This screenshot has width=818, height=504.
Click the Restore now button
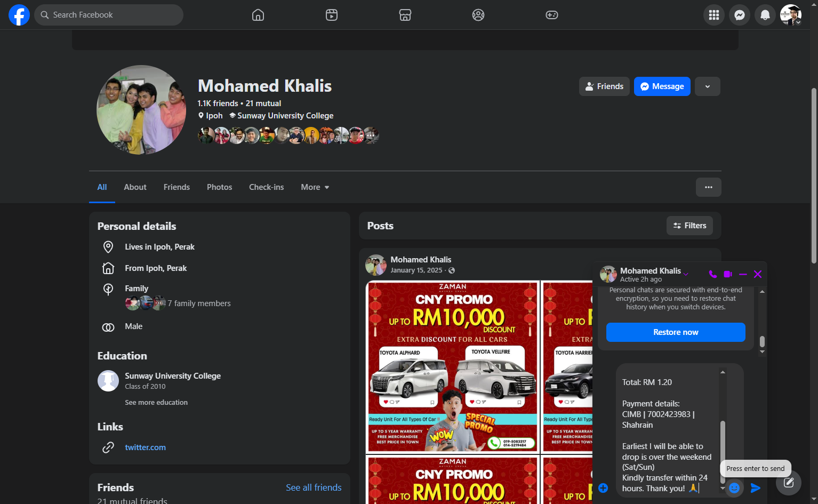tap(676, 332)
